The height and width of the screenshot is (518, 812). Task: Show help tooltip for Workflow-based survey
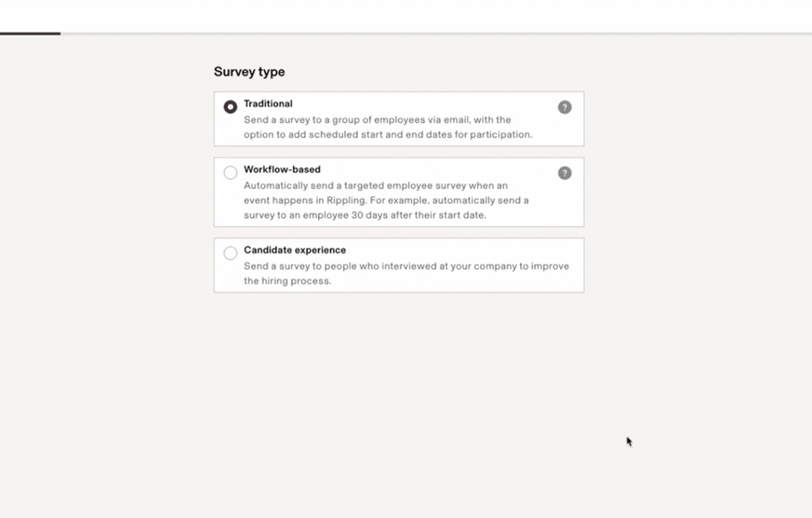tap(564, 173)
